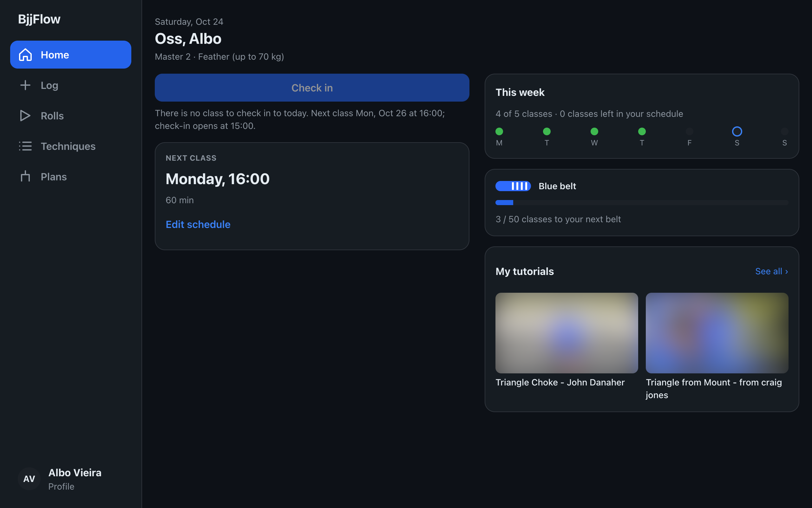812x508 pixels.
Task: Click the Home house icon in sidebar
Action: click(25, 55)
